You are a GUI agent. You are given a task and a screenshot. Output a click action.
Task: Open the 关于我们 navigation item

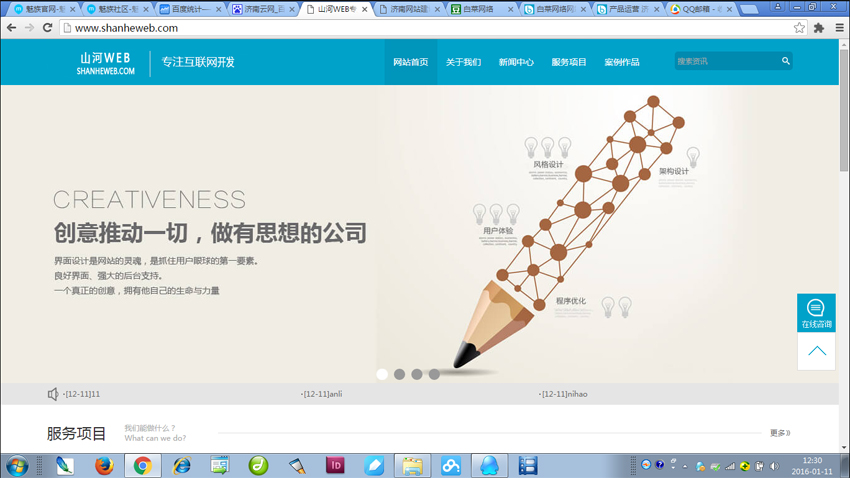pyautogui.click(x=463, y=62)
